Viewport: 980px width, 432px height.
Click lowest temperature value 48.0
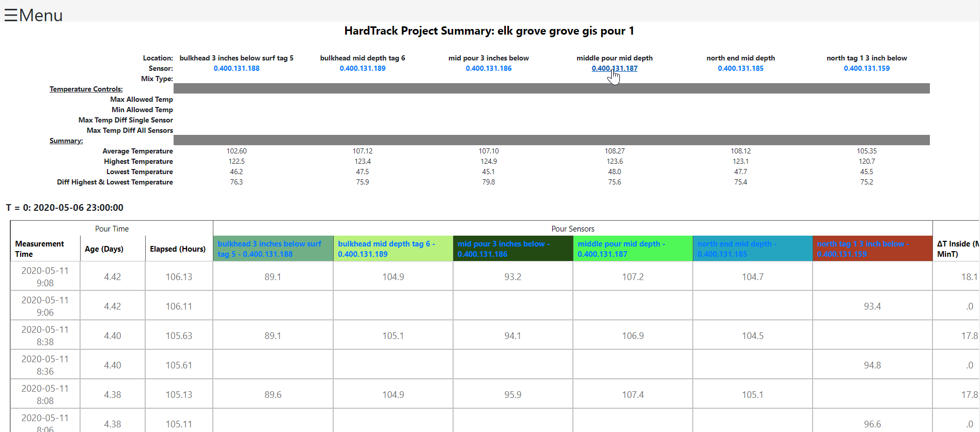tap(615, 172)
